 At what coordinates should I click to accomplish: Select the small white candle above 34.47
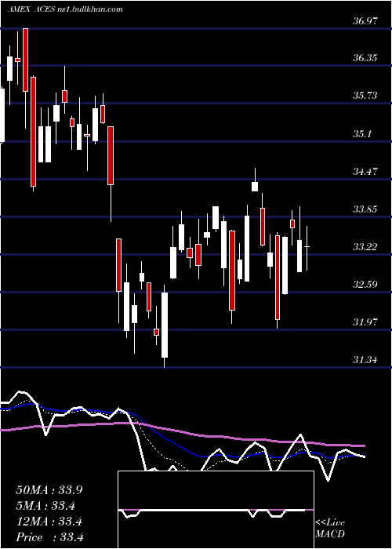255,187
